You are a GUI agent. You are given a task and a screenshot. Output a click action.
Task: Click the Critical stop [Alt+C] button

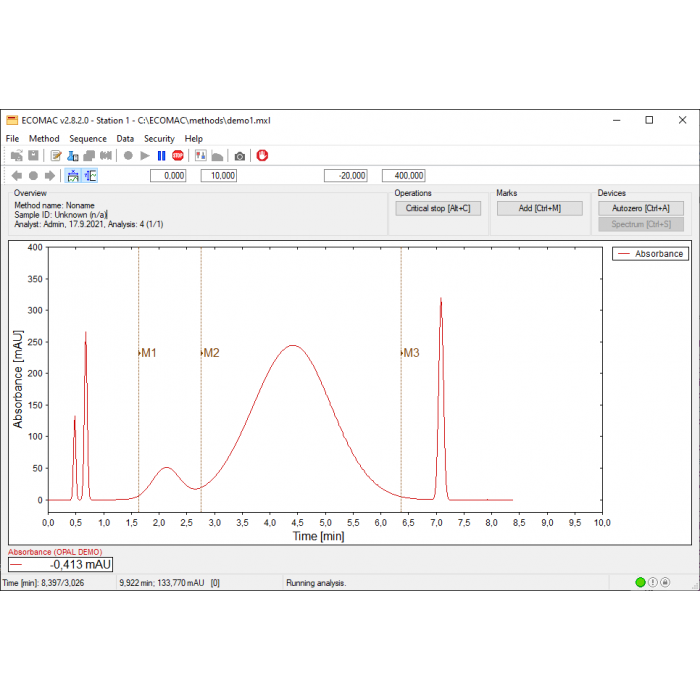pyautogui.click(x=438, y=209)
